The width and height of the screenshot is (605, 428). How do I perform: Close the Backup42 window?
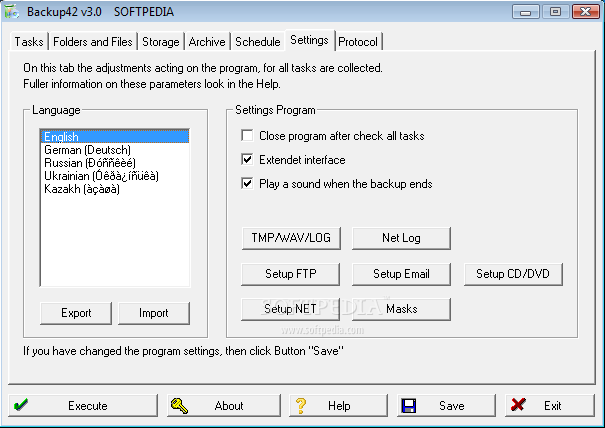tap(585, 12)
